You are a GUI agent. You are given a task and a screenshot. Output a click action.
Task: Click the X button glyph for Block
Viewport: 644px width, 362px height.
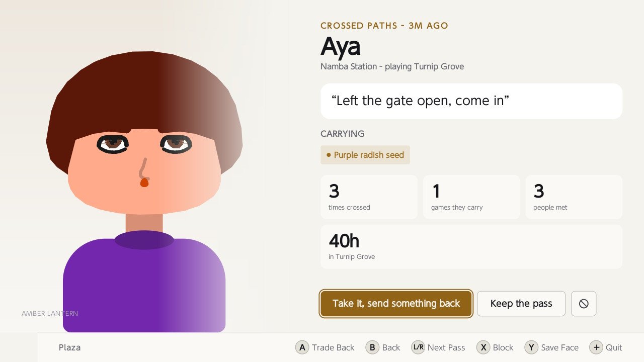tap(483, 347)
